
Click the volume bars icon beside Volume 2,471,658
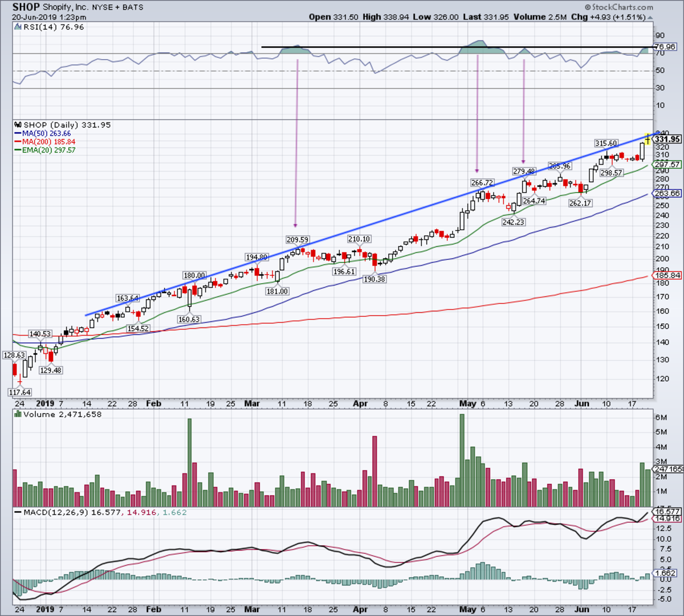click(17, 414)
